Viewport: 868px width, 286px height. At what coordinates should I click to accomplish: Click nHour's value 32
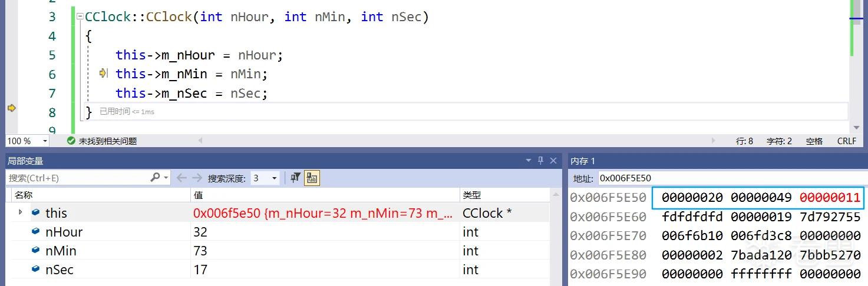coord(200,232)
